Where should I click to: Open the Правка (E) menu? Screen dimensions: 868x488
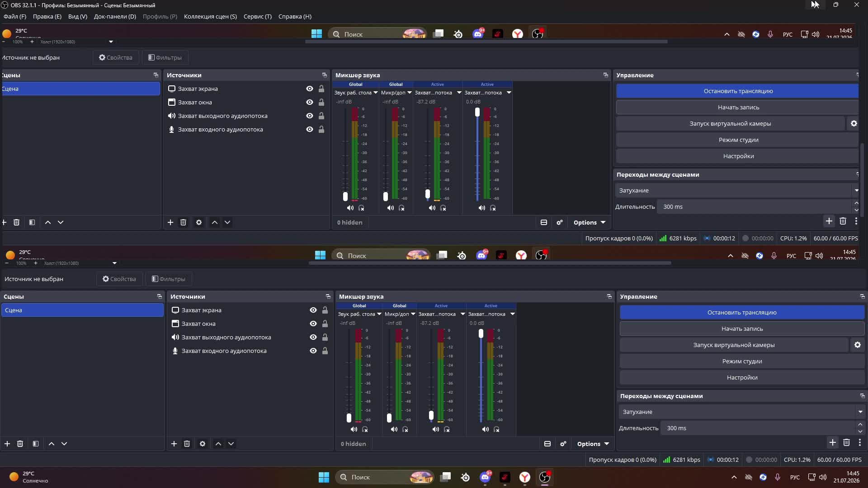pos(47,16)
